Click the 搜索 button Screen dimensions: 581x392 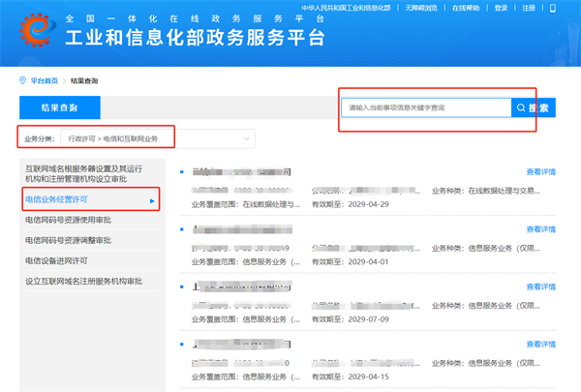[534, 107]
